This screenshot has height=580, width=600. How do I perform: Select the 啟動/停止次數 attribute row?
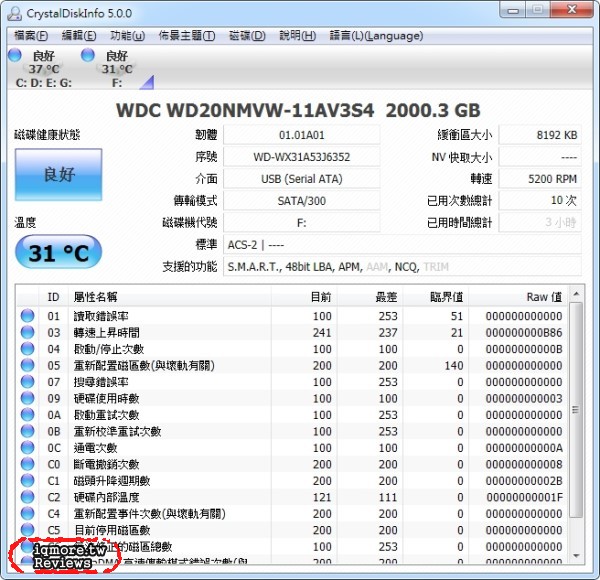[292, 349]
